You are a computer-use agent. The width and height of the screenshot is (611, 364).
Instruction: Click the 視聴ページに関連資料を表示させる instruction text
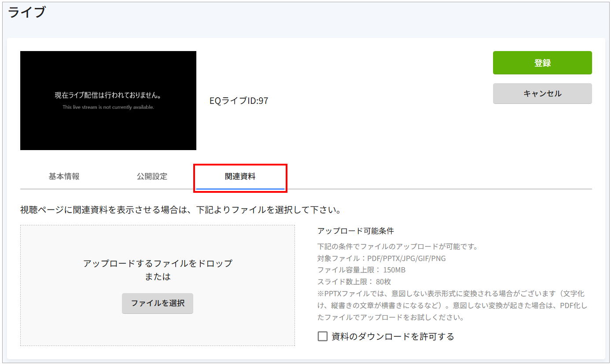[x=181, y=210]
